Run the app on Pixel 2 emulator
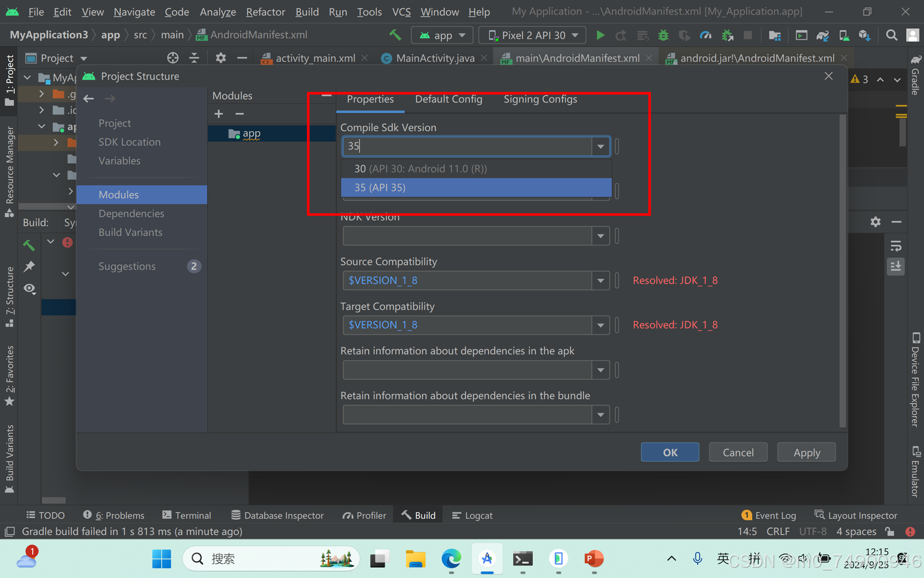Viewport: 924px width, 578px height. coord(600,35)
